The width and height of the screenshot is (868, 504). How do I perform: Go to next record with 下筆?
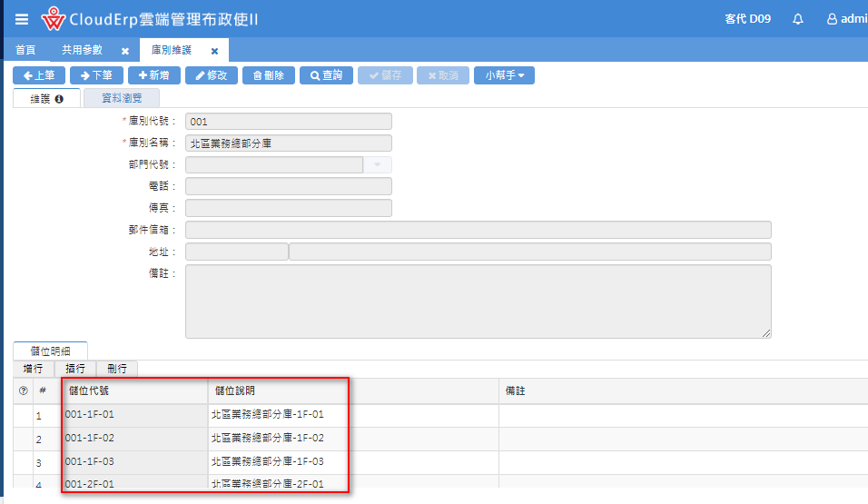point(96,75)
